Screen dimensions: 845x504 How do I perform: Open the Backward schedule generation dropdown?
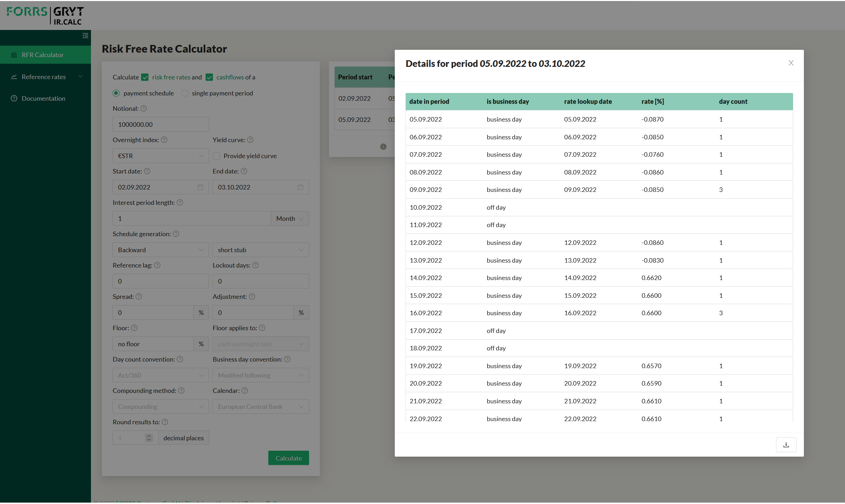pyautogui.click(x=161, y=250)
